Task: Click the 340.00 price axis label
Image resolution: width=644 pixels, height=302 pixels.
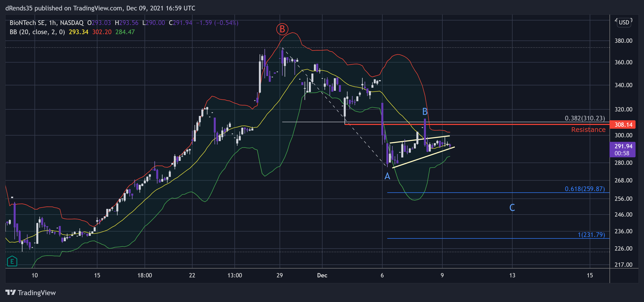Action: pyautogui.click(x=623, y=85)
